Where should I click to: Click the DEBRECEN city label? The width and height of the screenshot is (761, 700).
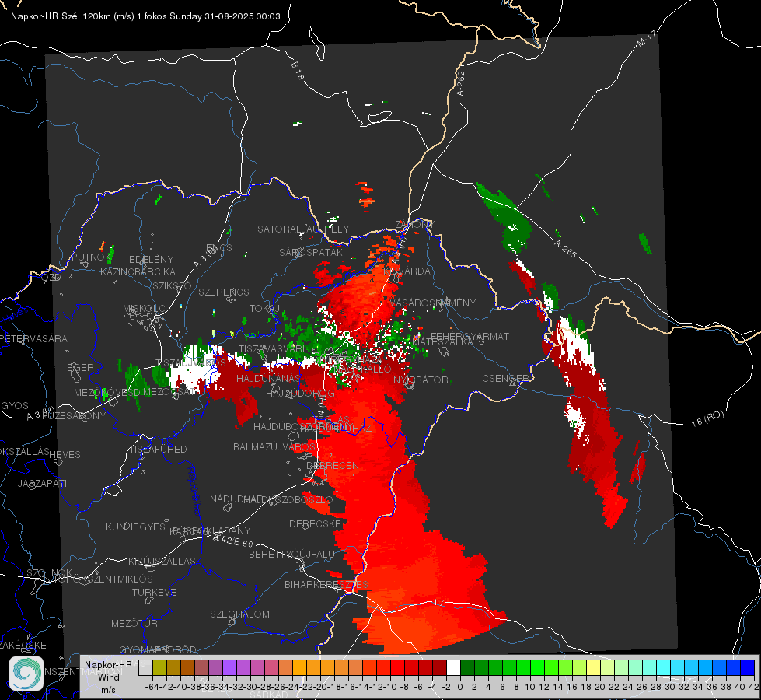pyautogui.click(x=333, y=465)
